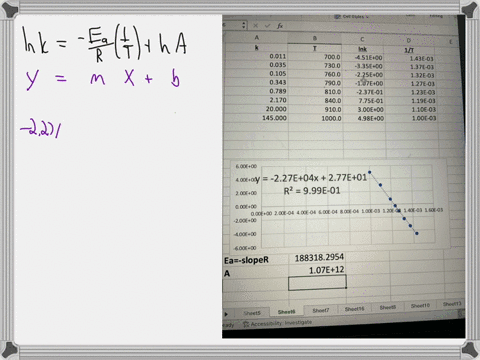Switch to the Sheet5 tab
Viewport: 480px width, 360px height.
[252, 313]
